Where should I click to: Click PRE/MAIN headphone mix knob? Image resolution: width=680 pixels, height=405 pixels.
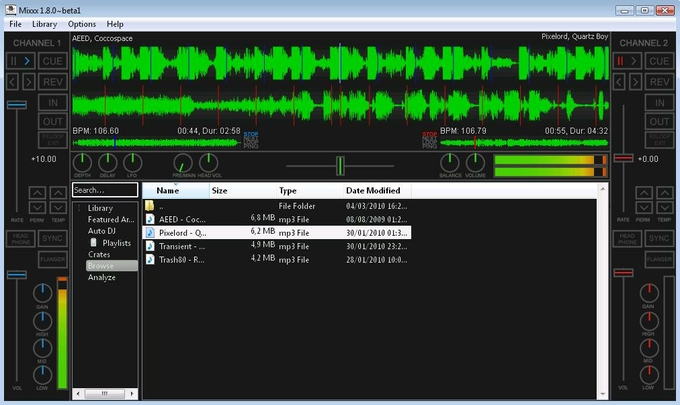click(183, 163)
